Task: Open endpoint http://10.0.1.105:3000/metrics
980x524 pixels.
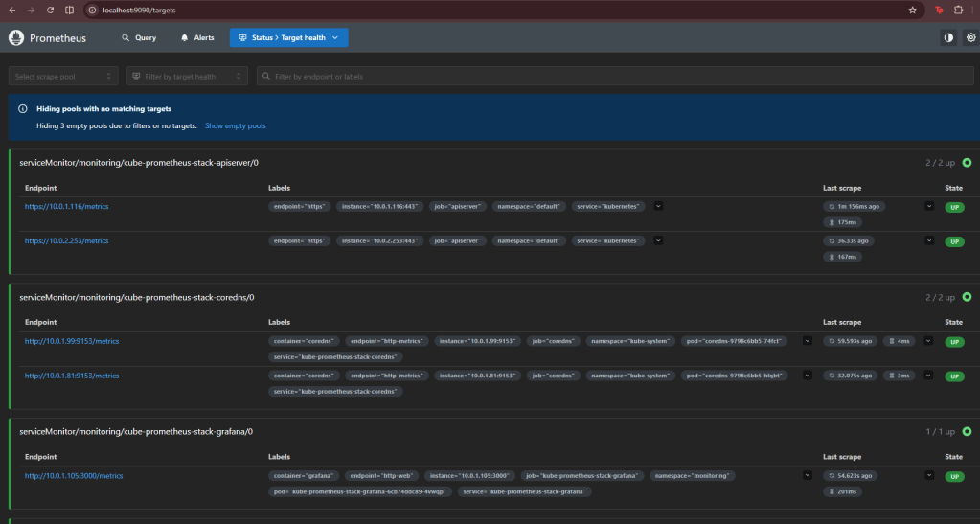Action: 74,475
